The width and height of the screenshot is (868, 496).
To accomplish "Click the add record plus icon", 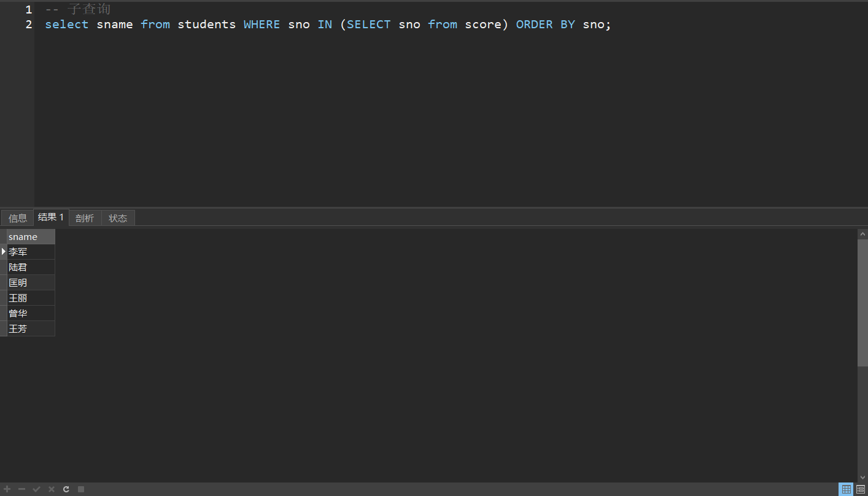I will pyautogui.click(x=7, y=489).
